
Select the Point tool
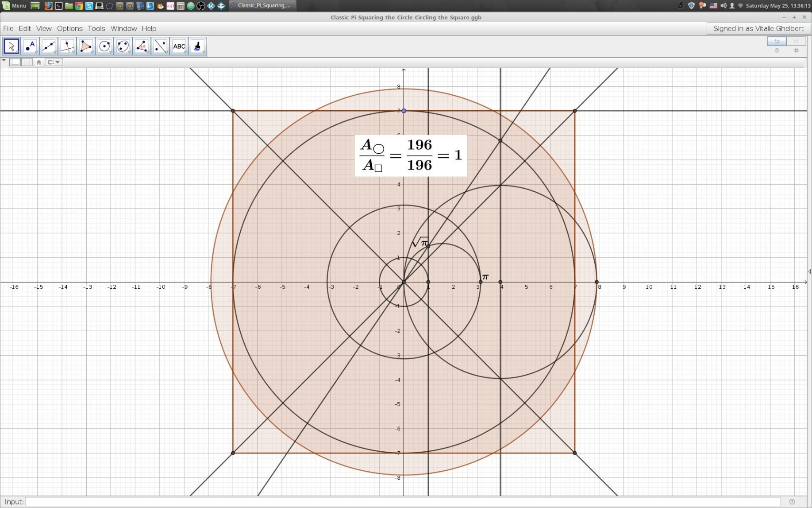pyautogui.click(x=30, y=46)
